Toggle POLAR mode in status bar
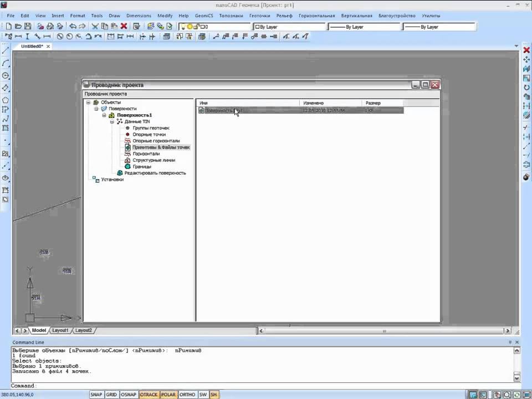The height and width of the screenshot is (399, 532). pos(168,395)
